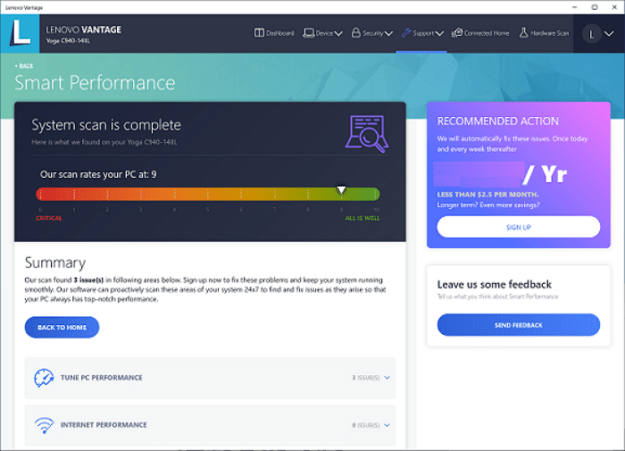Click the Tune PC Performance gauge icon
This screenshot has width=625, height=451.
point(43,378)
